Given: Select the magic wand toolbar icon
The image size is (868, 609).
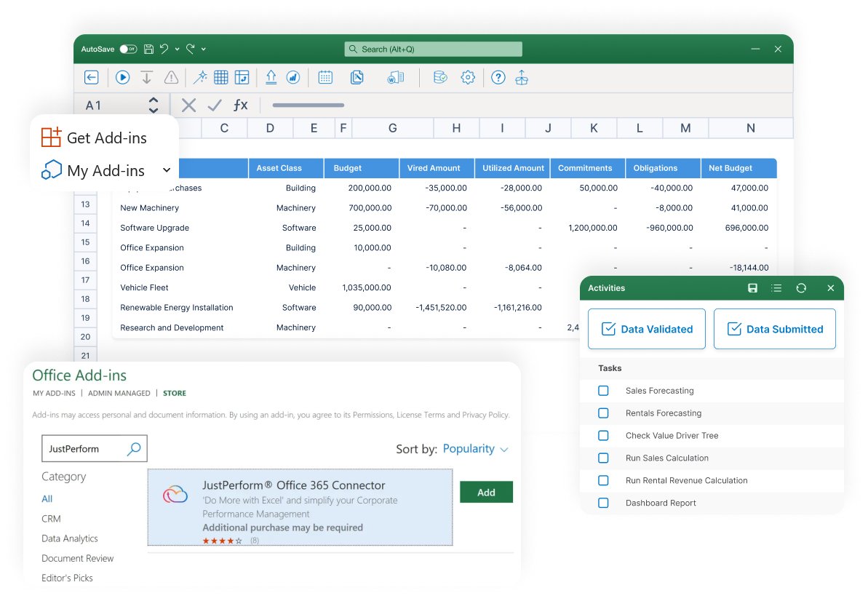Looking at the screenshot, I should point(200,77).
